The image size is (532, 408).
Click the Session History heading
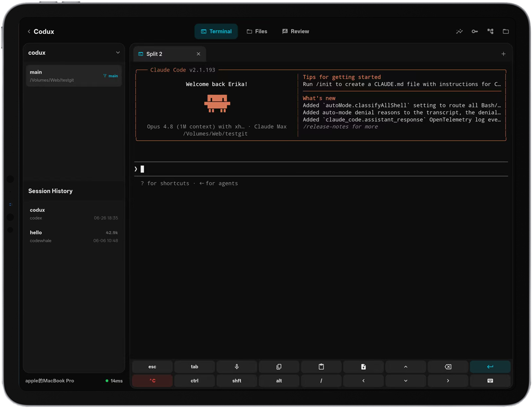coord(51,191)
